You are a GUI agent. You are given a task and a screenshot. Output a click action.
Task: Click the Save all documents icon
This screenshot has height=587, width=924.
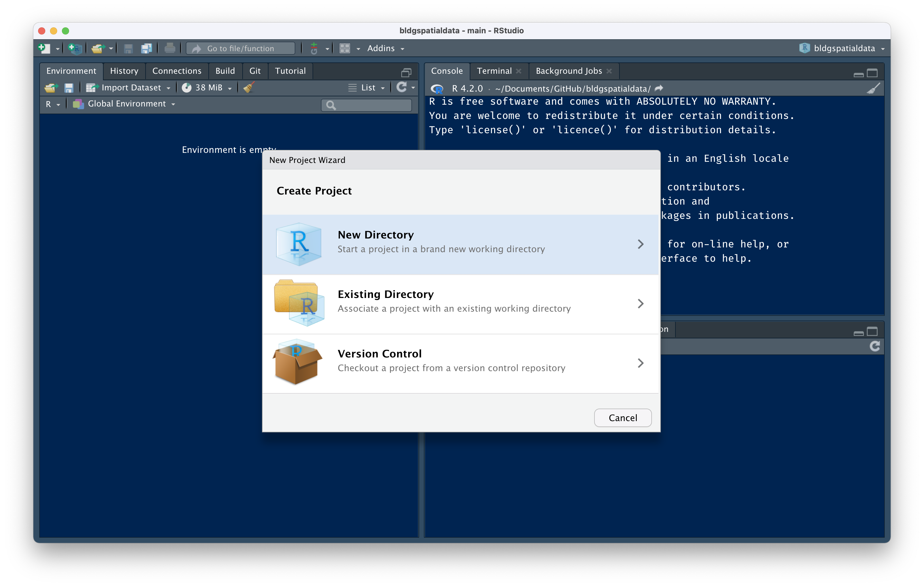146,48
